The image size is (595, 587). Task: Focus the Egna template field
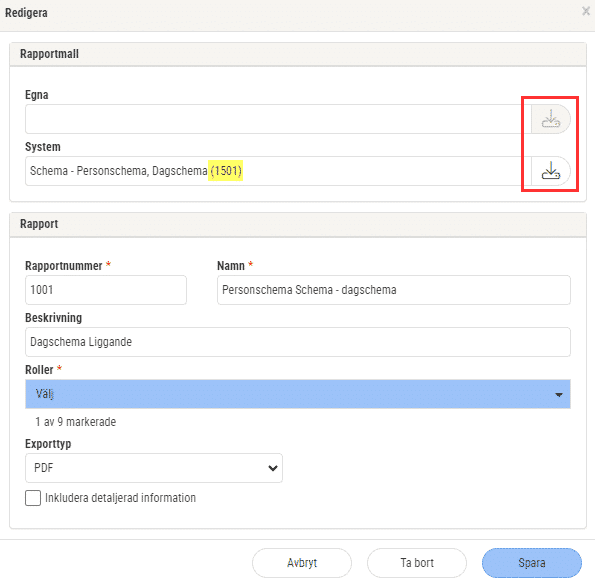tap(278, 119)
